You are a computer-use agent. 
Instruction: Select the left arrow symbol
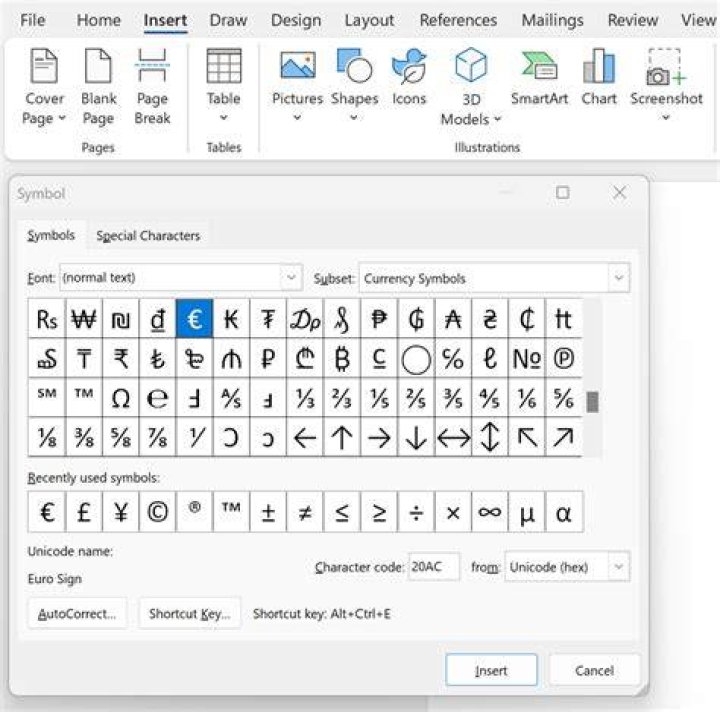(x=305, y=437)
